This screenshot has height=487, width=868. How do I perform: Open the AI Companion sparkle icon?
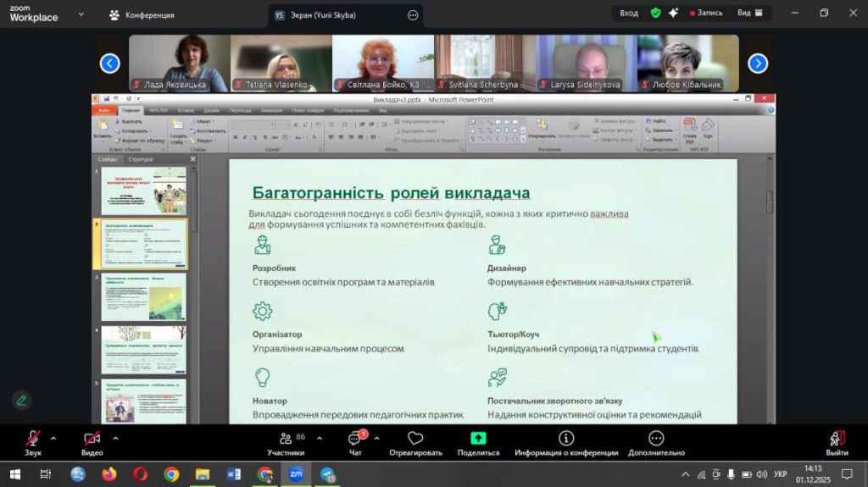pos(673,14)
